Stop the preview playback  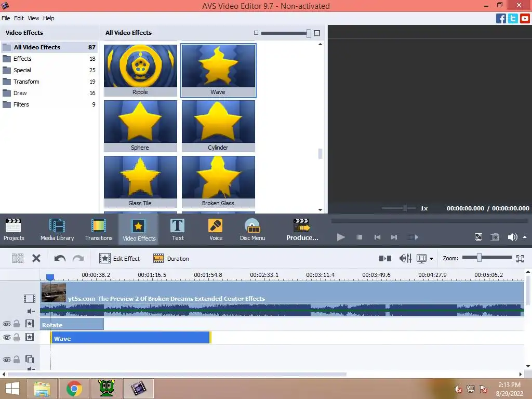coord(360,237)
